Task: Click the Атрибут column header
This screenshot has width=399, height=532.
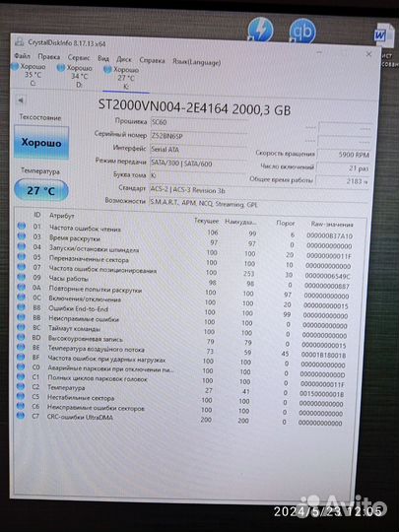Action: (61, 216)
